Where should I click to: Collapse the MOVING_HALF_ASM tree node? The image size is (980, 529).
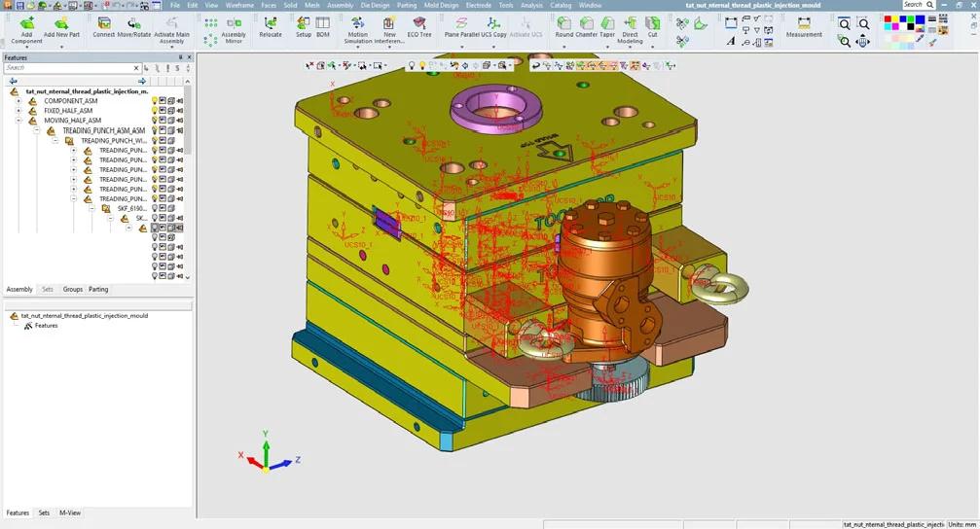18,121
